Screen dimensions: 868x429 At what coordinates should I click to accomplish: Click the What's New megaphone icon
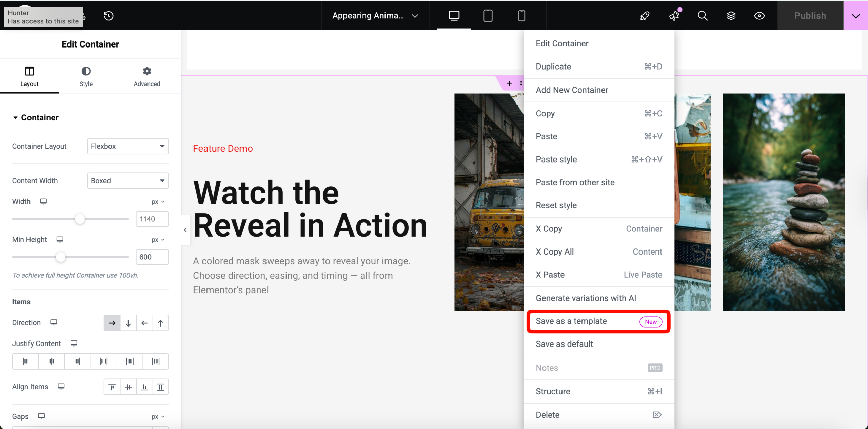tap(674, 16)
